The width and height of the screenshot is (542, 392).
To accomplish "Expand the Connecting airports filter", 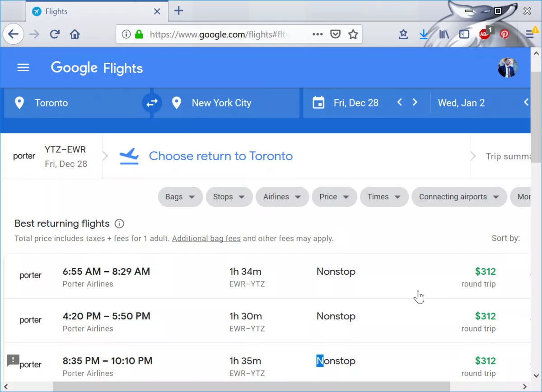I will pos(459,197).
